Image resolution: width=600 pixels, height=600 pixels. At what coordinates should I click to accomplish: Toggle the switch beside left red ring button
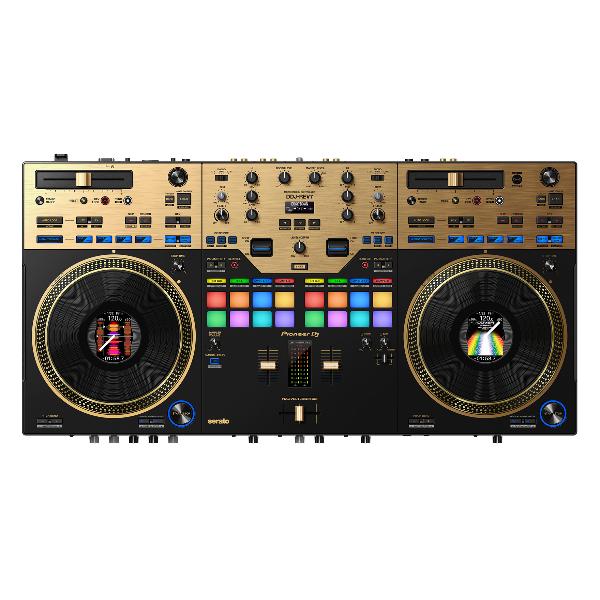pos(216,265)
